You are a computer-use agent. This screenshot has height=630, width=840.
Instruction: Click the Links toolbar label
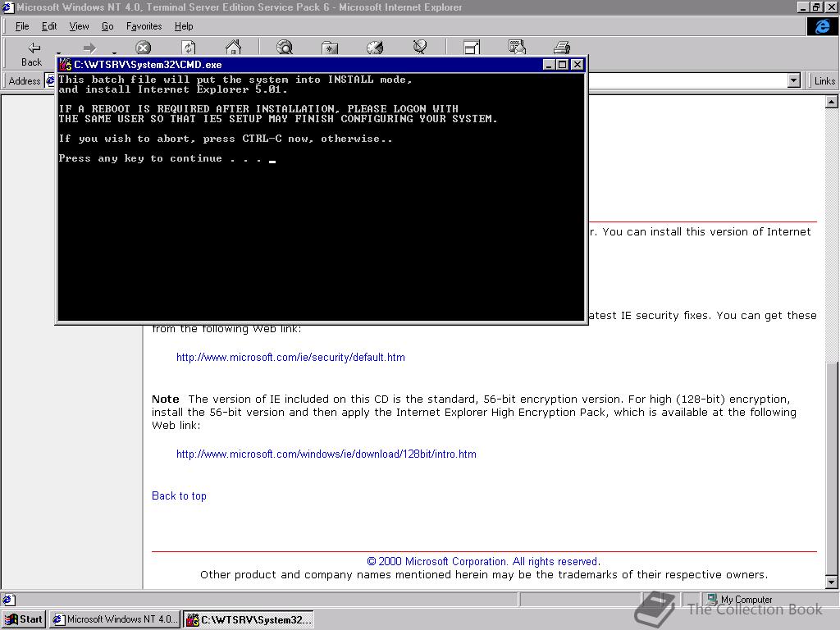click(824, 81)
